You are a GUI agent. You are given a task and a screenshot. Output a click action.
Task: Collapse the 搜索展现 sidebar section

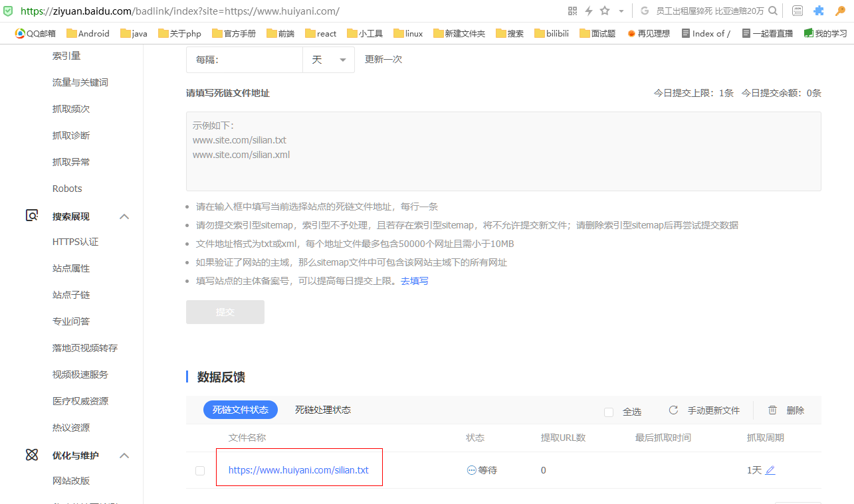124,216
